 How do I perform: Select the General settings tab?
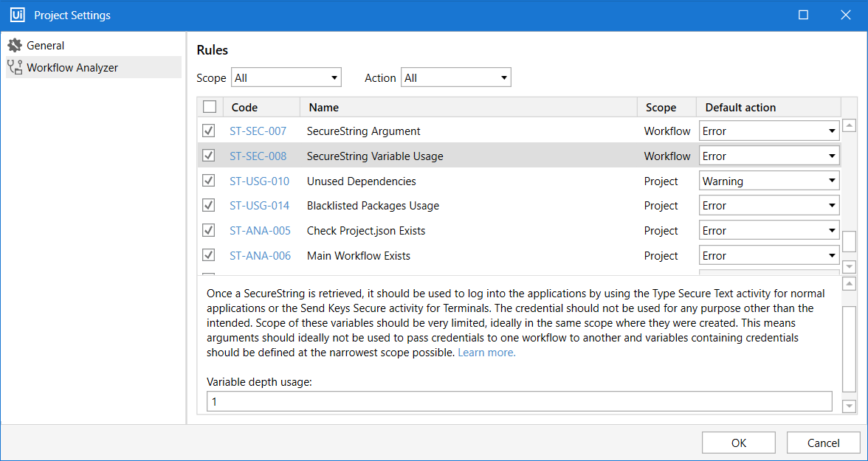(46, 46)
